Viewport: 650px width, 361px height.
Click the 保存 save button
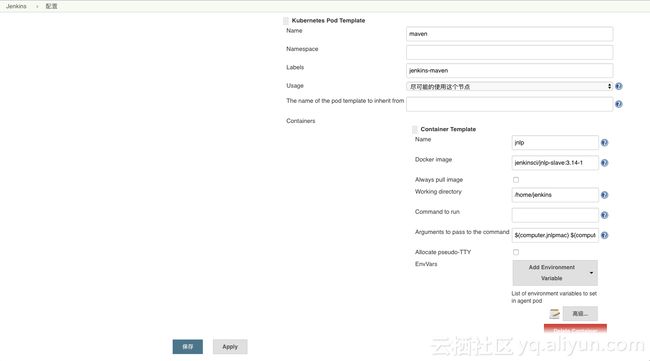[188, 346]
